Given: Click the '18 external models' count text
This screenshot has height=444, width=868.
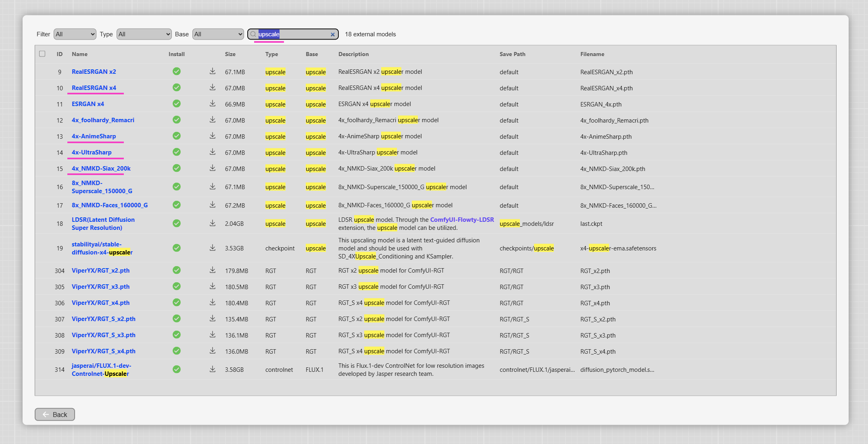Looking at the screenshot, I should (370, 34).
